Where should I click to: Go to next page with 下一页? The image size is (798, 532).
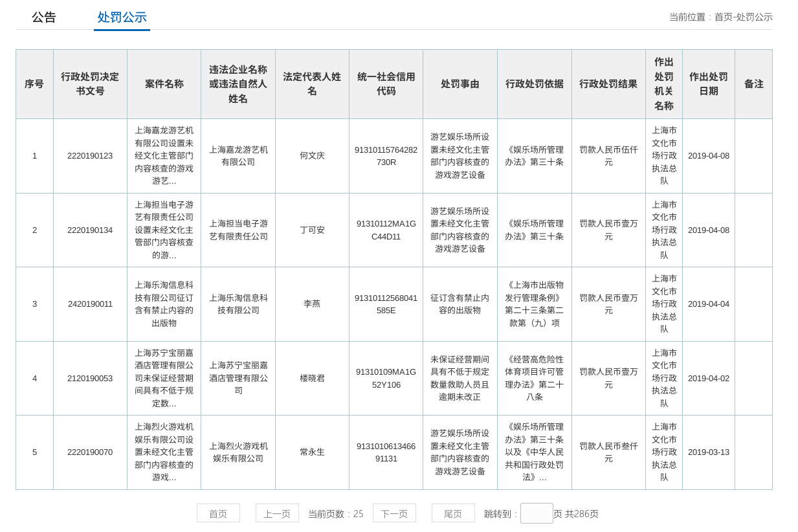click(x=394, y=513)
